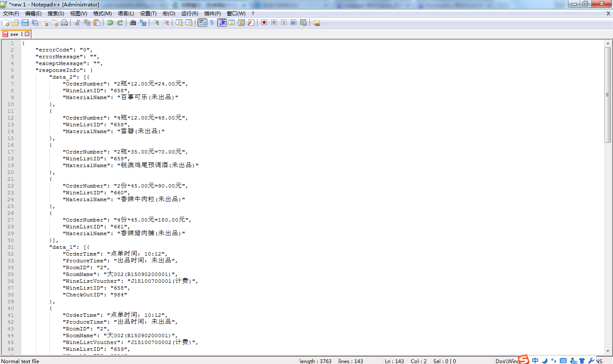
Task: Click the Copy toolbar icon
Action: (87, 23)
